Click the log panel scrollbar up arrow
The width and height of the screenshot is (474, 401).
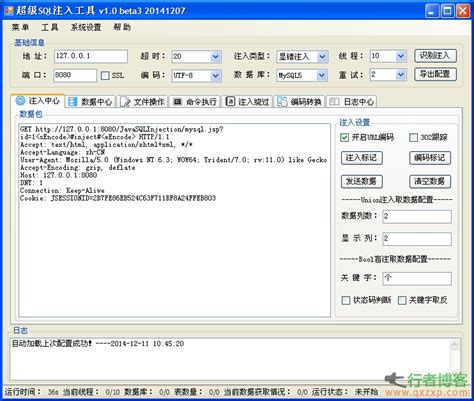click(454, 345)
